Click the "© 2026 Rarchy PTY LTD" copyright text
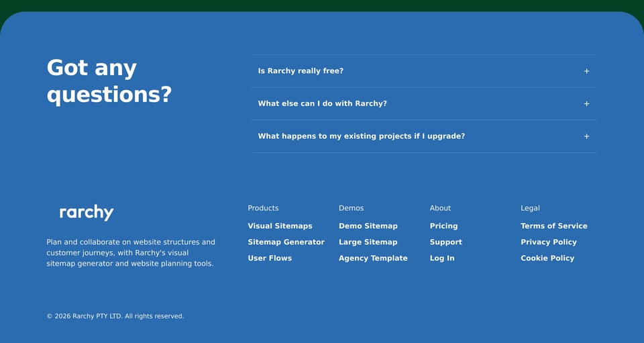This screenshot has height=343, width=644. pos(115,316)
